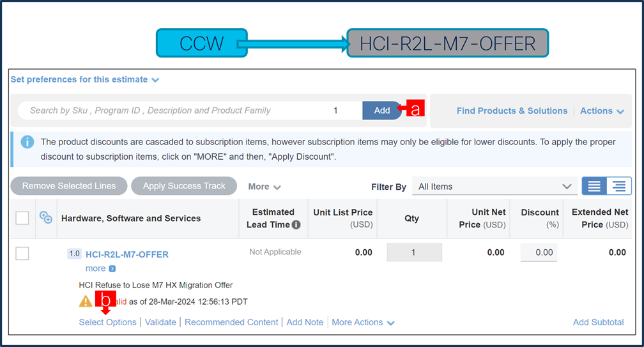Click the Validate link
The width and height of the screenshot is (644, 347).
(160, 322)
